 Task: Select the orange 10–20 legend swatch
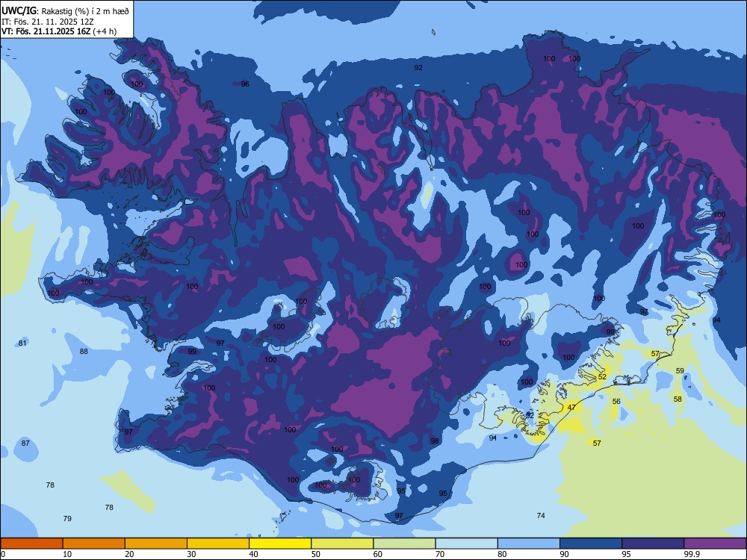pyautogui.click(x=94, y=544)
